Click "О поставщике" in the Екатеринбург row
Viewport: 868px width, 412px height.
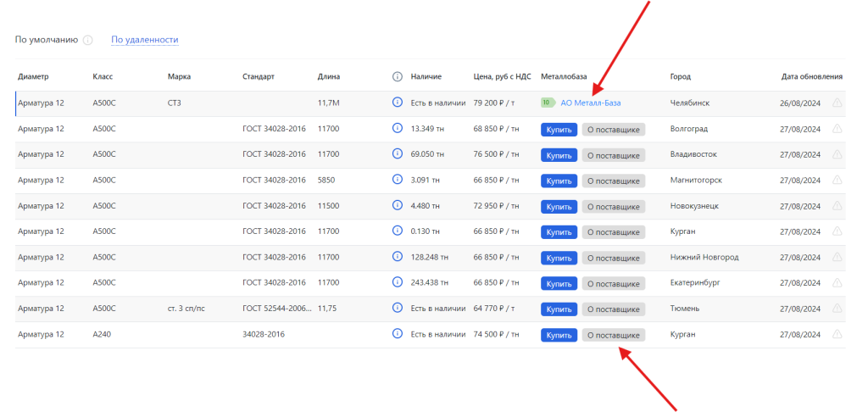pos(613,283)
